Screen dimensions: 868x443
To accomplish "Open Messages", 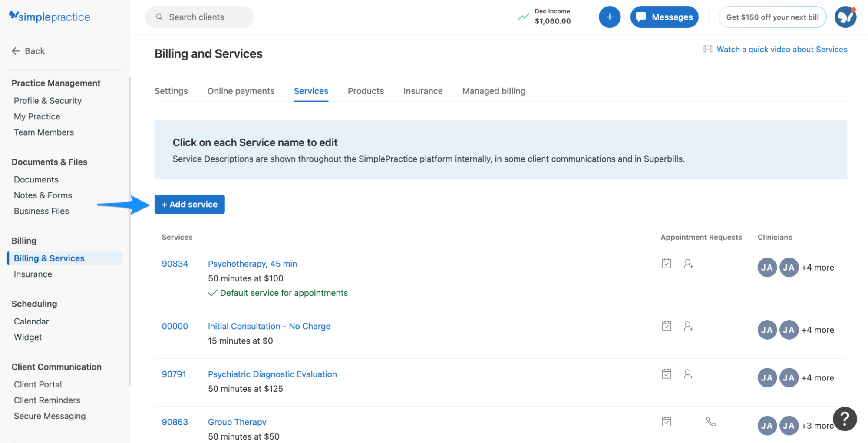I will [664, 17].
